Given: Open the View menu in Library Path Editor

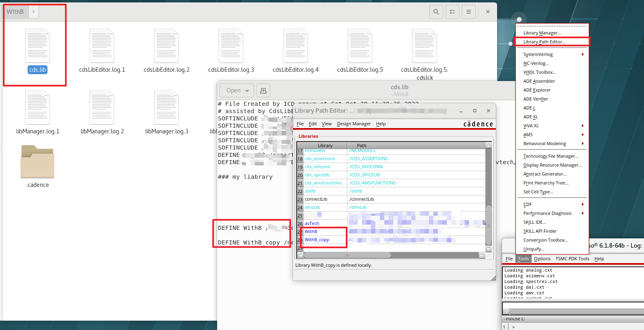Looking at the screenshot, I should click(x=327, y=124).
